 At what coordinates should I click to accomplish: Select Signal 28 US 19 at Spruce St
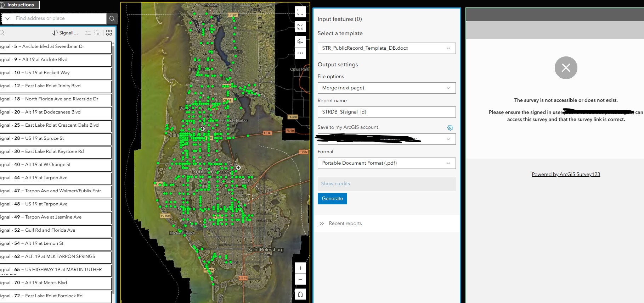(55, 139)
